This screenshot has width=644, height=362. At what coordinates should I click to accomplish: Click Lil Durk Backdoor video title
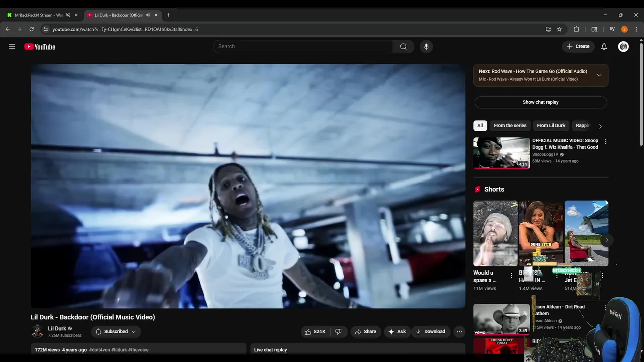click(x=93, y=317)
